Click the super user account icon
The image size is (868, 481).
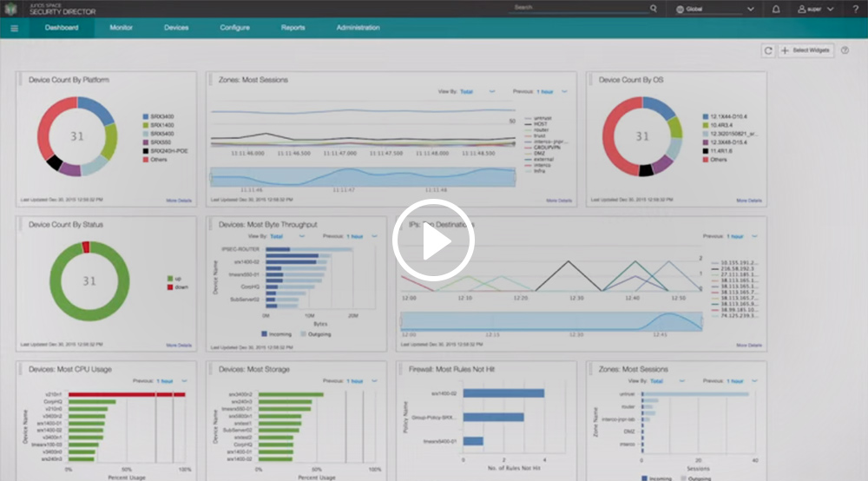click(x=801, y=10)
